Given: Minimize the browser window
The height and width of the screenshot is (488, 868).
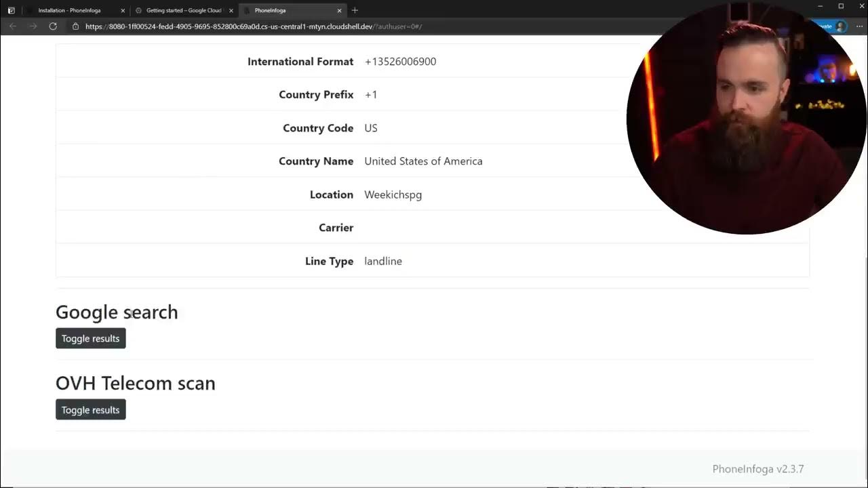Looking at the screenshot, I should [821, 7].
